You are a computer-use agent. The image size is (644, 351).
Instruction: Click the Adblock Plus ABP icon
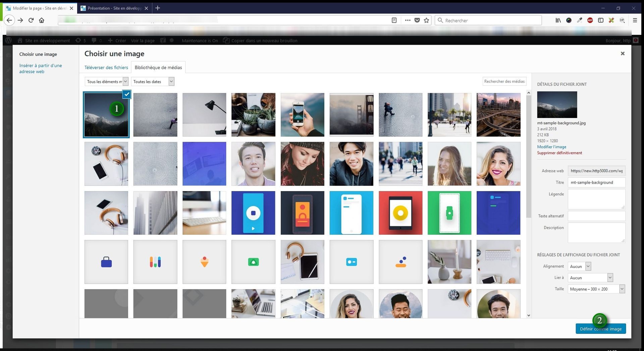(x=590, y=20)
